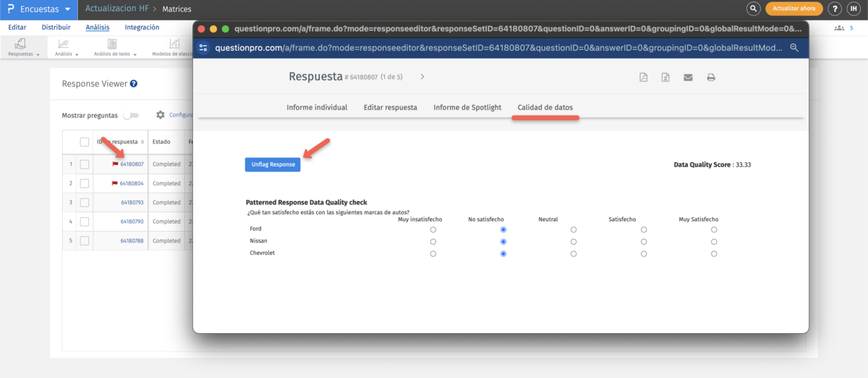Image resolution: width=868 pixels, height=378 pixels.
Task: Select Muy Satisfecho for Ford
Action: pos(714,230)
